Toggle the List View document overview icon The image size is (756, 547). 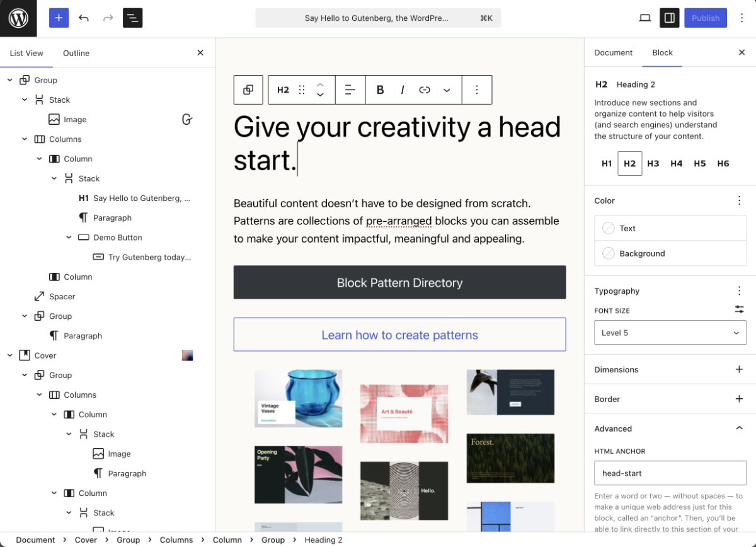point(132,18)
